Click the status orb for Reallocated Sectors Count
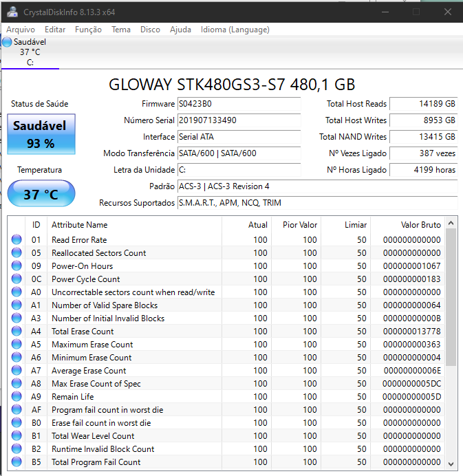Viewport: 463px width, 476px height. click(17, 252)
